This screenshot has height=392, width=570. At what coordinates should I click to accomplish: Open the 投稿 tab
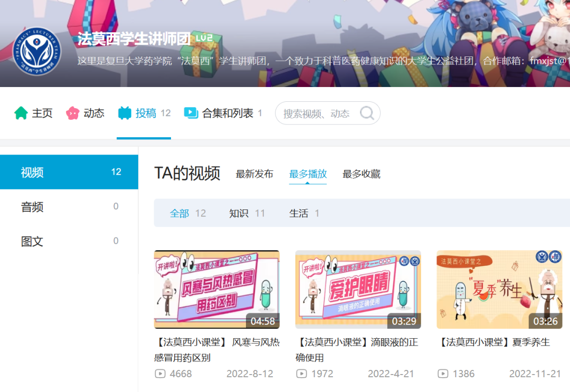(x=144, y=113)
